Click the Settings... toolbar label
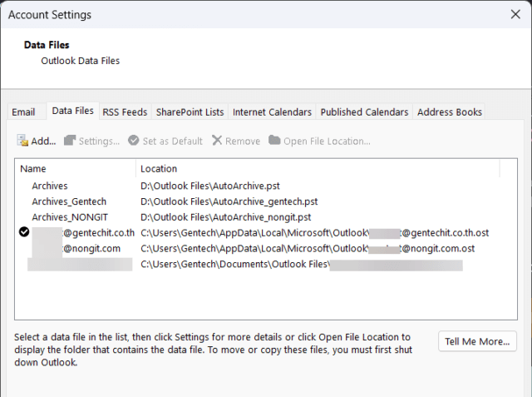This screenshot has height=397, width=532. point(100,141)
